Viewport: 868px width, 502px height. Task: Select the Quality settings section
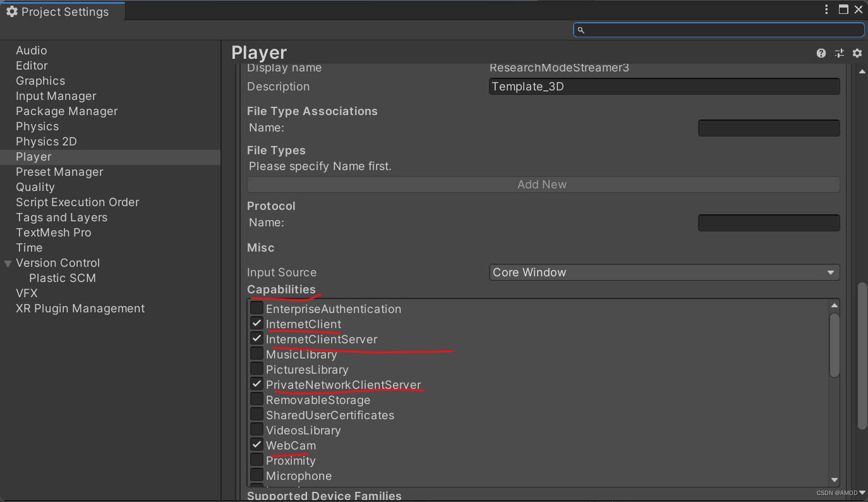(35, 187)
